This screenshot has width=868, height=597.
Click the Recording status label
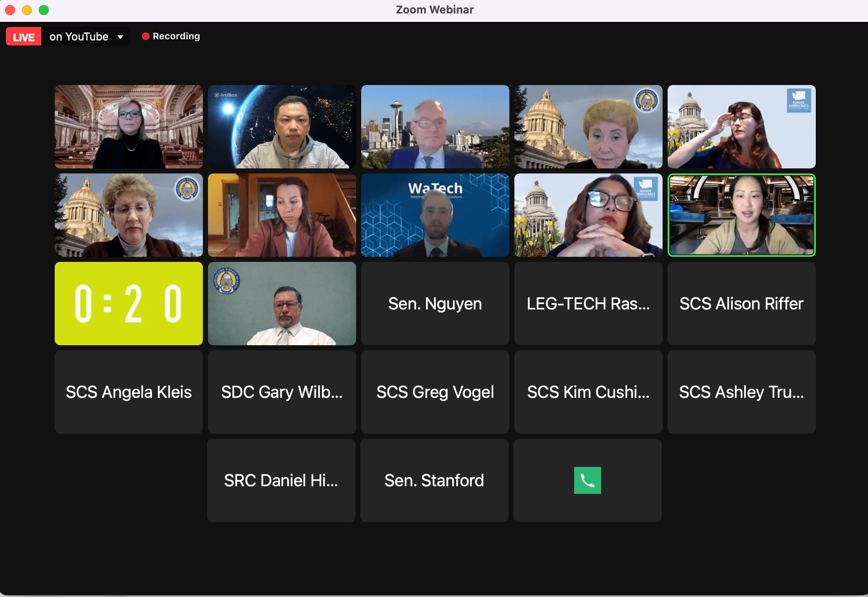coord(176,36)
